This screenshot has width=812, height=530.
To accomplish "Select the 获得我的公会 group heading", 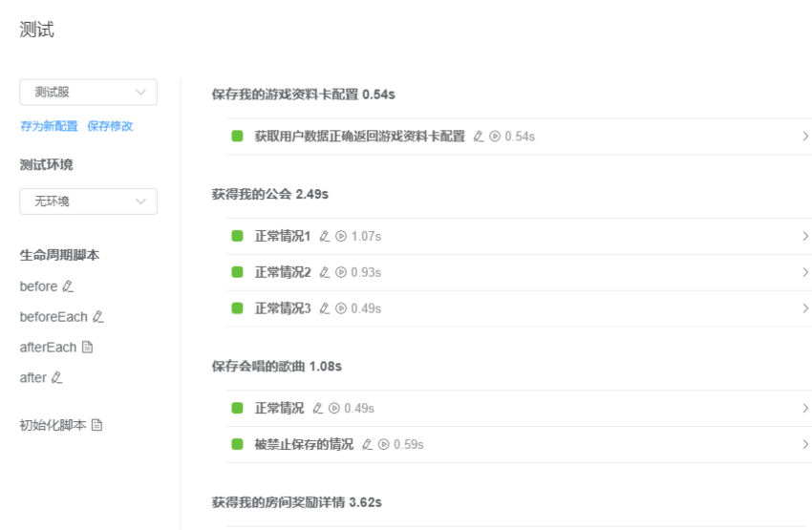I will (x=269, y=194).
